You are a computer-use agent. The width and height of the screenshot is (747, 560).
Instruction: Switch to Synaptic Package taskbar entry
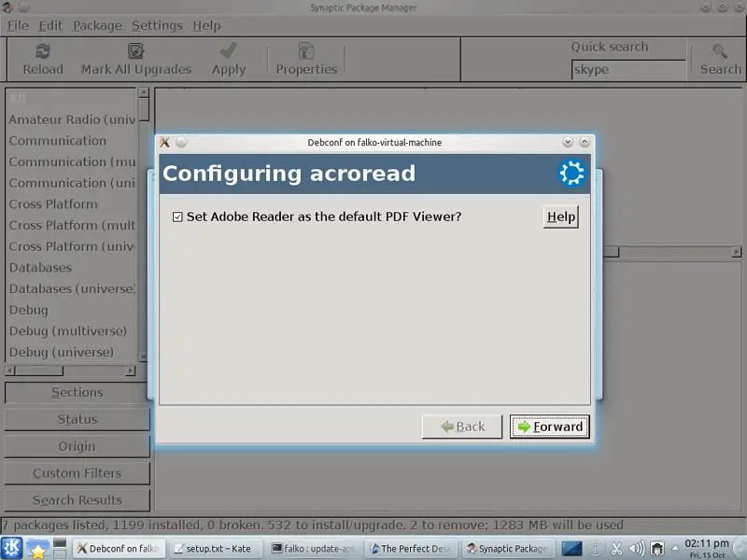point(509,549)
